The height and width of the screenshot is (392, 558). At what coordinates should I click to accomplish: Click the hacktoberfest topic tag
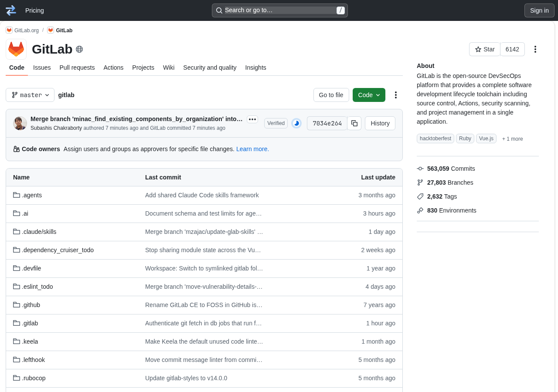[x=436, y=139]
